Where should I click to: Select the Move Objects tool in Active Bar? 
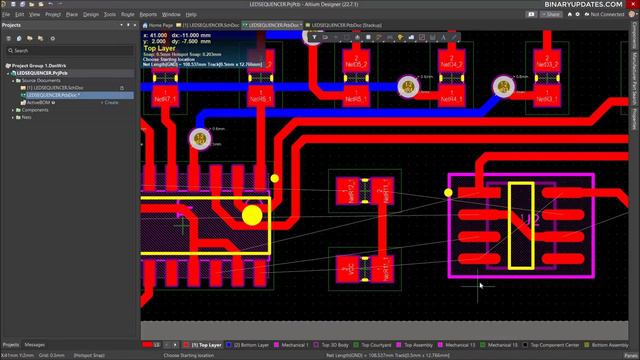336,37
